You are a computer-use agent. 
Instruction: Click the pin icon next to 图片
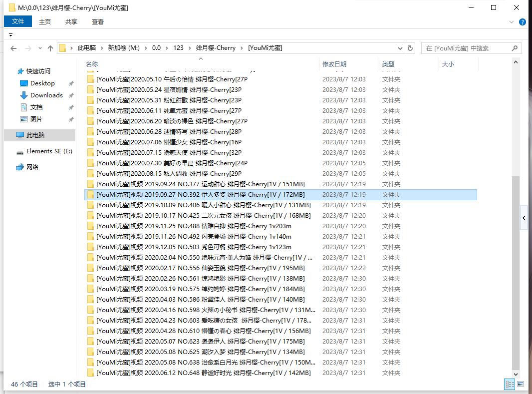click(x=71, y=119)
